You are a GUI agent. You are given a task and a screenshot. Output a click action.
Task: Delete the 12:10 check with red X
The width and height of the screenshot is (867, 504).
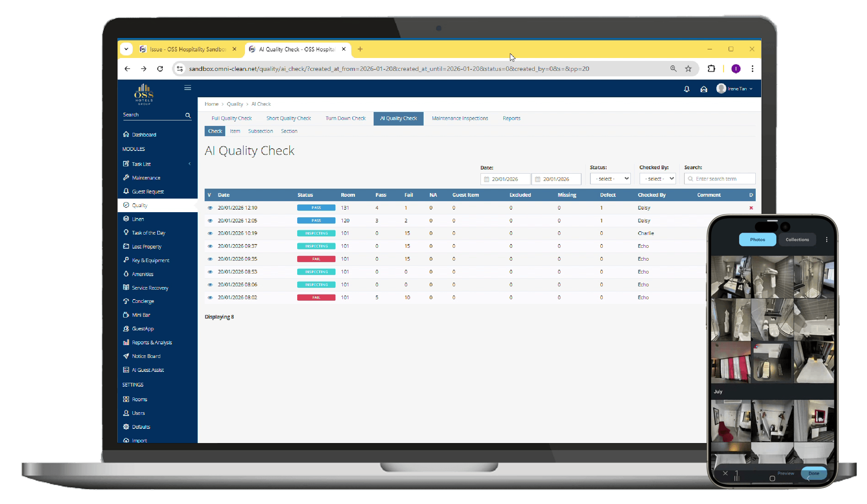[x=751, y=208]
